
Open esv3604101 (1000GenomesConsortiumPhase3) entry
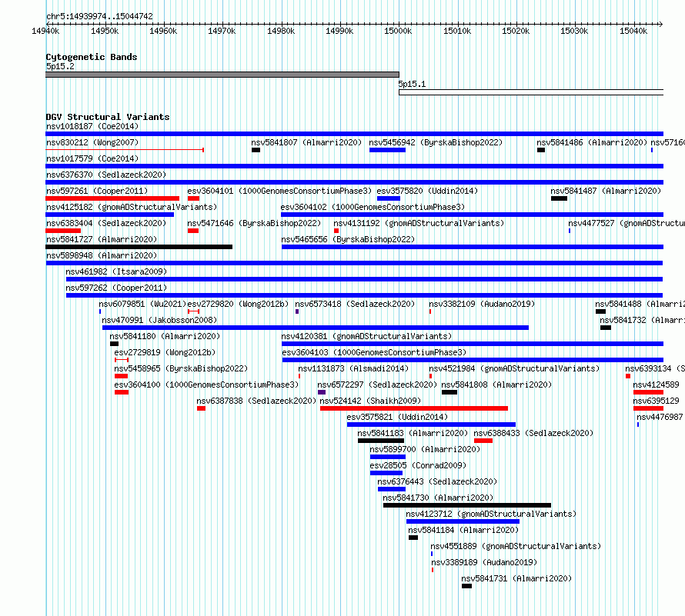tap(279, 191)
